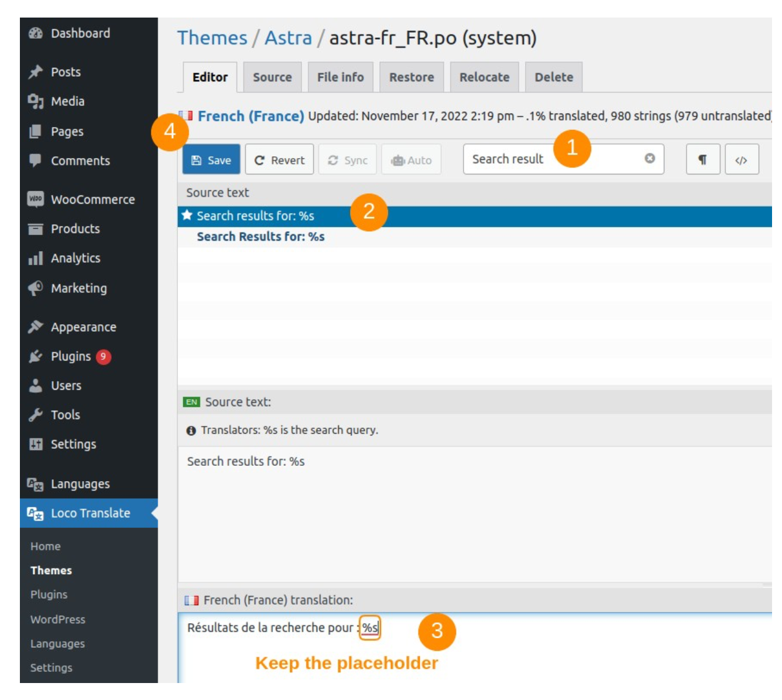
Task: Click the Analytics bar chart icon
Action: coord(36,258)
